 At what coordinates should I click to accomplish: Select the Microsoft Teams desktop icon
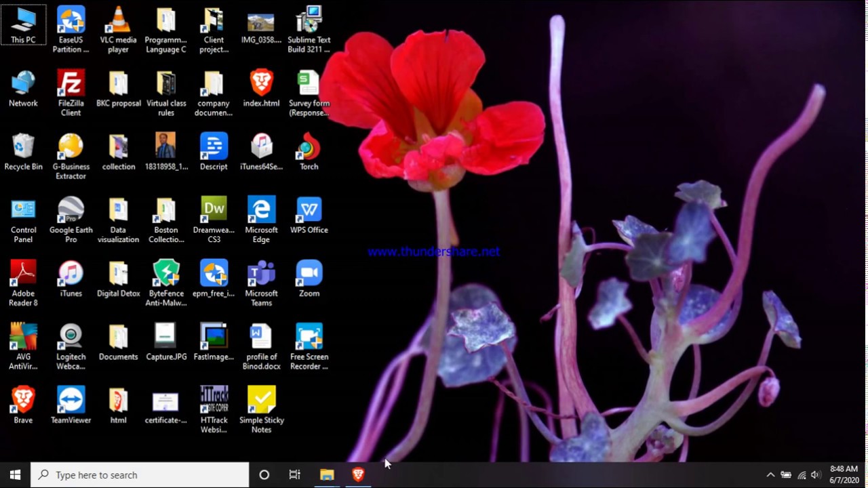click(261, 283)
